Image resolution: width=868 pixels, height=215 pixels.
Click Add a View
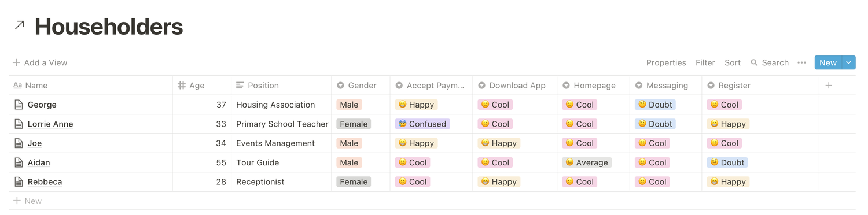pos(40,62)
